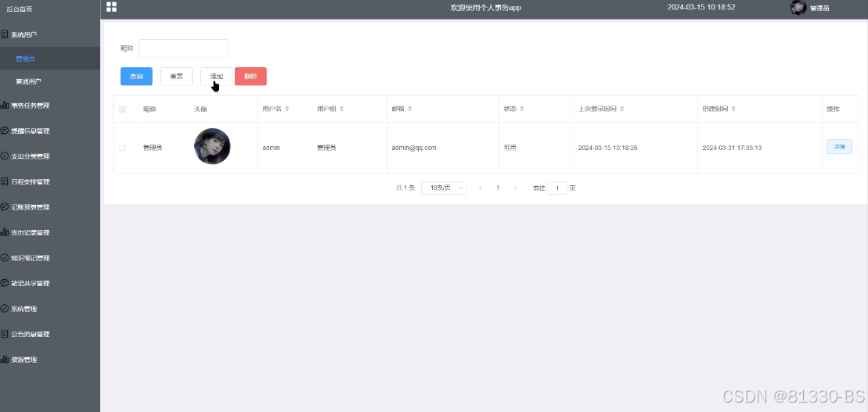Screen dimensions: 868x412
Task: Click the previous page arrow
Action: click(x=480, y=188)
